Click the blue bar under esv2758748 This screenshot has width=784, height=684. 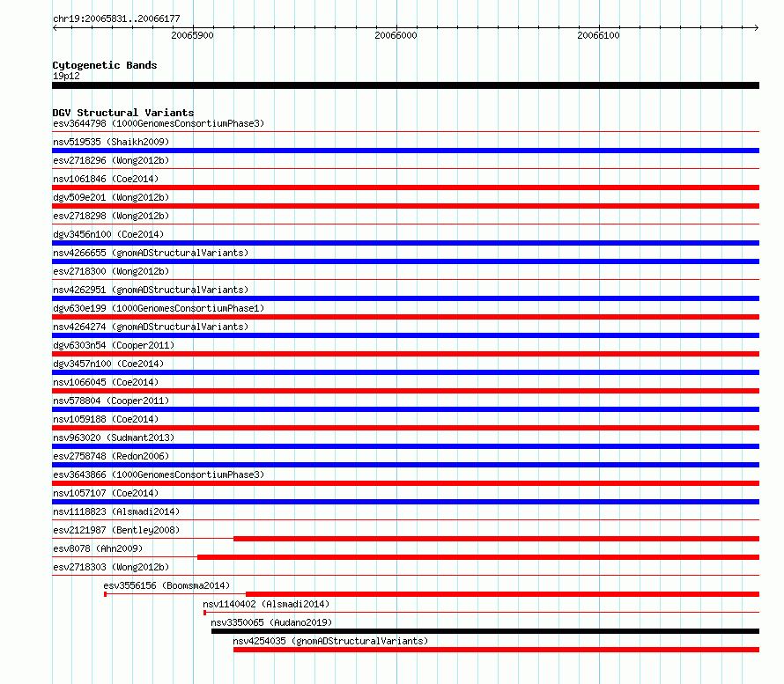(405, 465)
